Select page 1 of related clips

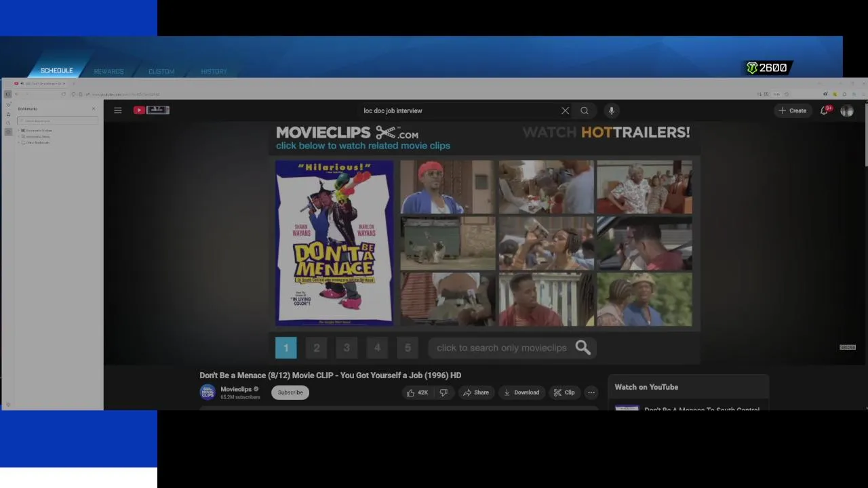[x=285, y=348]
